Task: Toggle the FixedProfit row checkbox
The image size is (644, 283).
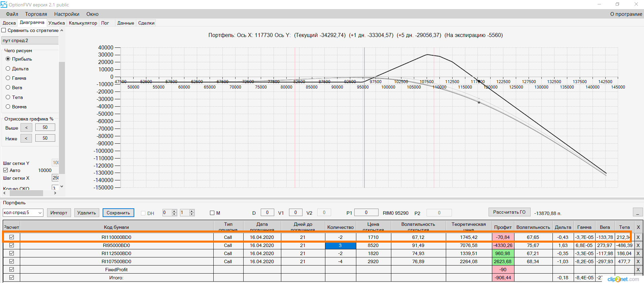Action: [11, 270]
